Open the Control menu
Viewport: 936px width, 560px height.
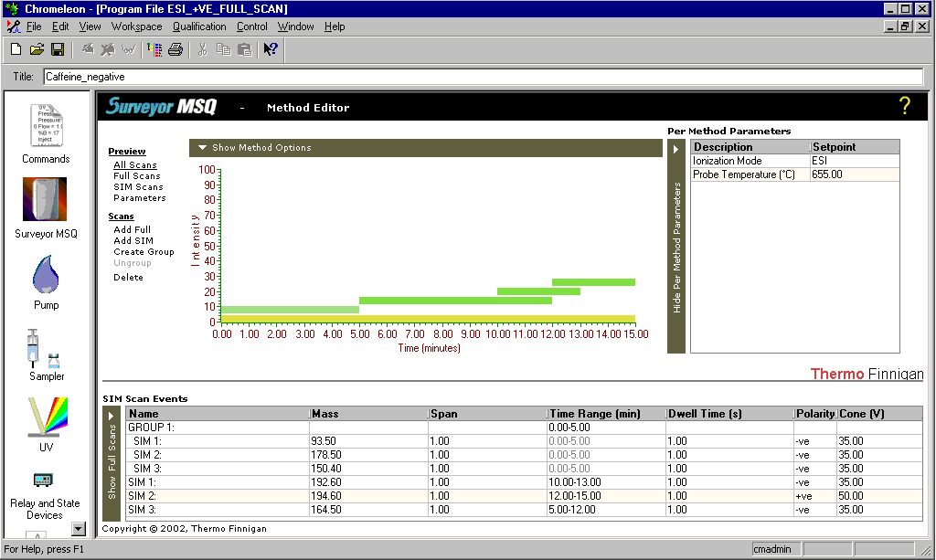point(252,26)
